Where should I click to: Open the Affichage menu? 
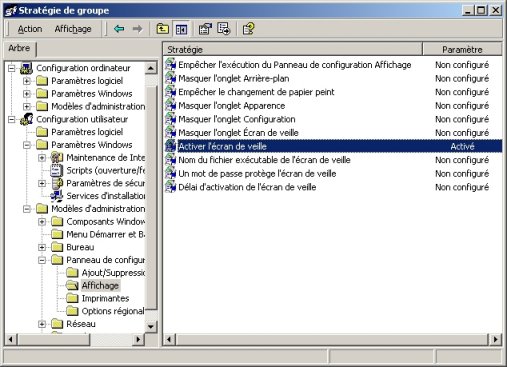(x=73, y=29)
